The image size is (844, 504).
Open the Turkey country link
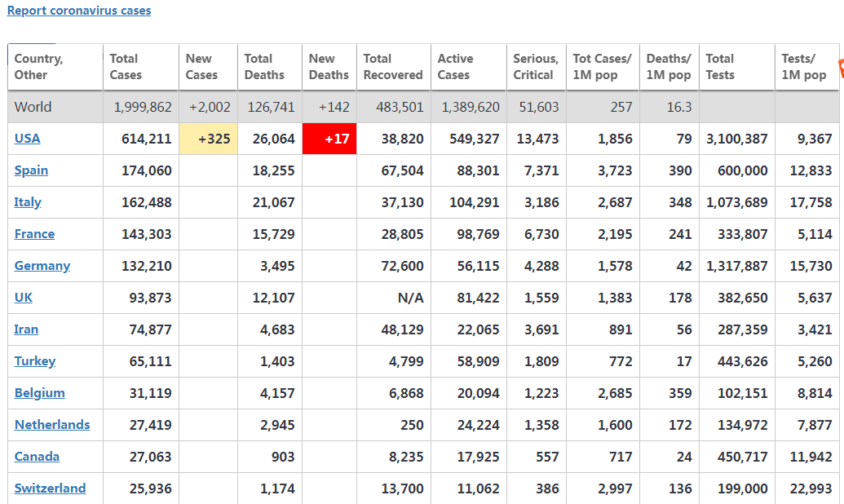click(x=35, y=360)
